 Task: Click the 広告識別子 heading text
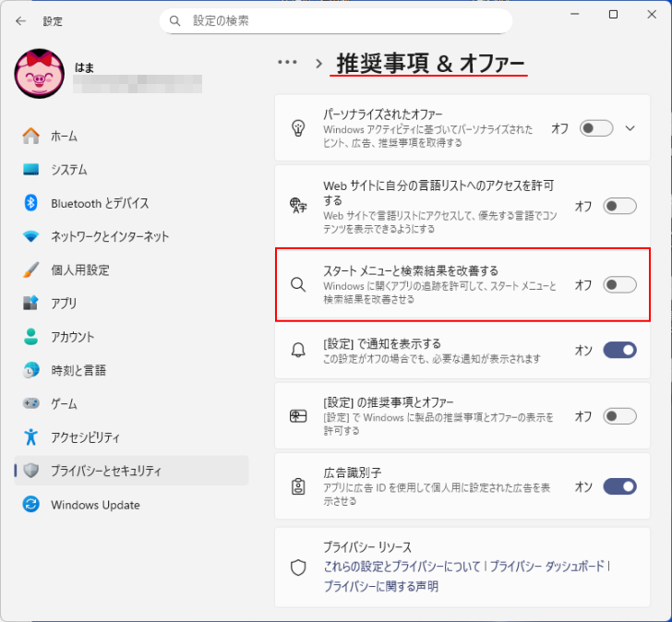(x=353, y=472)
